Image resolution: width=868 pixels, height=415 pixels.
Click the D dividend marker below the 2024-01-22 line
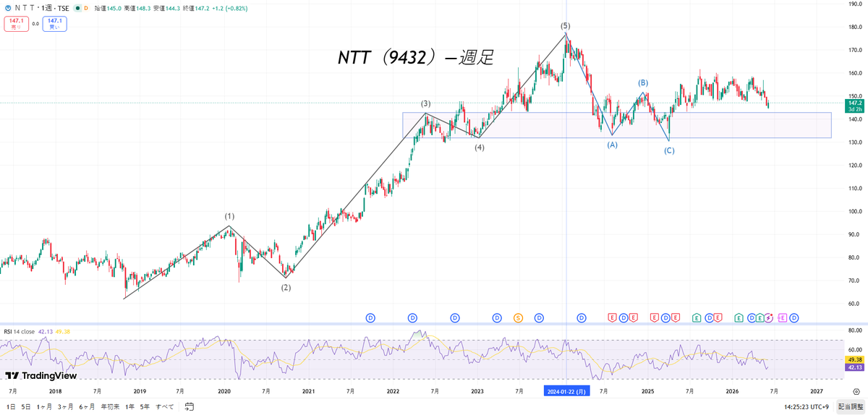point(582,317)
